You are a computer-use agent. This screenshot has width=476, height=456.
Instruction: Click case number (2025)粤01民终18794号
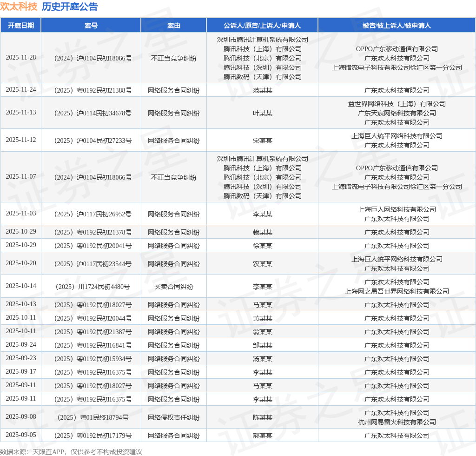click(x=93, y=417)
